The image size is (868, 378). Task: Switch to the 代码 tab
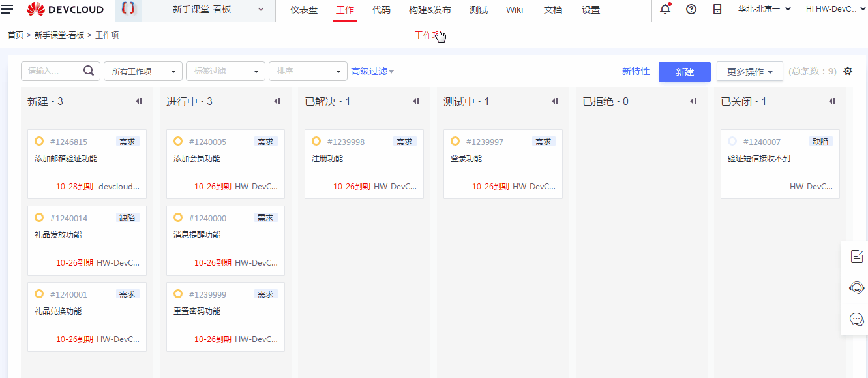coord(380,10)
